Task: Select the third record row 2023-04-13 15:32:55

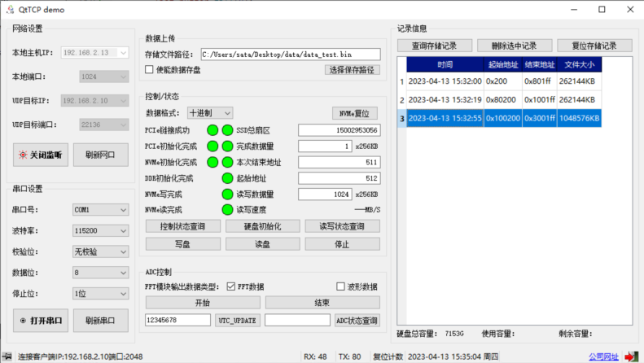Action: point(445,118)
